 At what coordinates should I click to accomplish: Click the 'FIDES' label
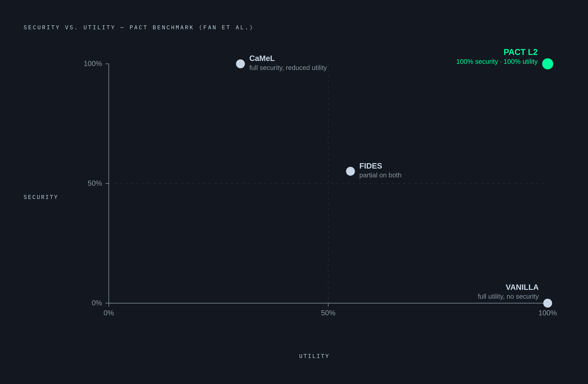[x=371, y=166]
